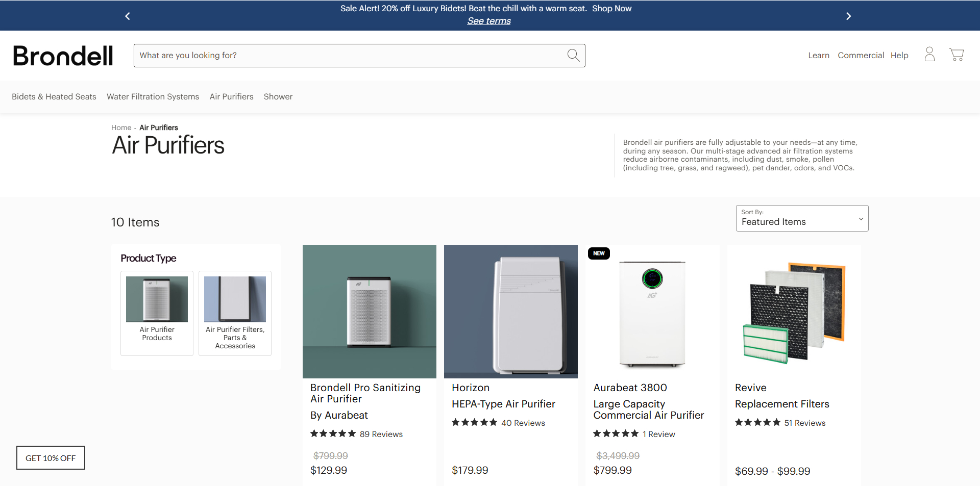The width and height of the screenshot is (980, 486).
Task: Advance to next announcement banner slide
Action: [848, 16]
